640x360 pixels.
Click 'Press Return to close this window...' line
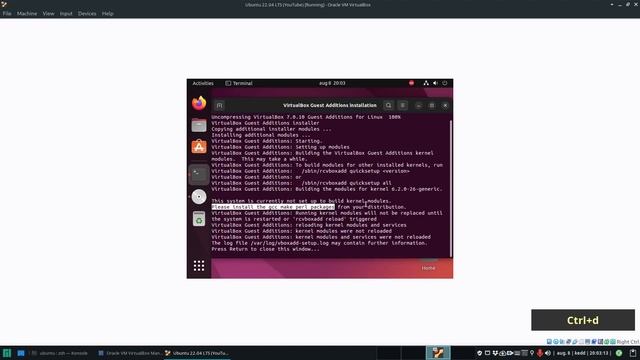[265, 249]
